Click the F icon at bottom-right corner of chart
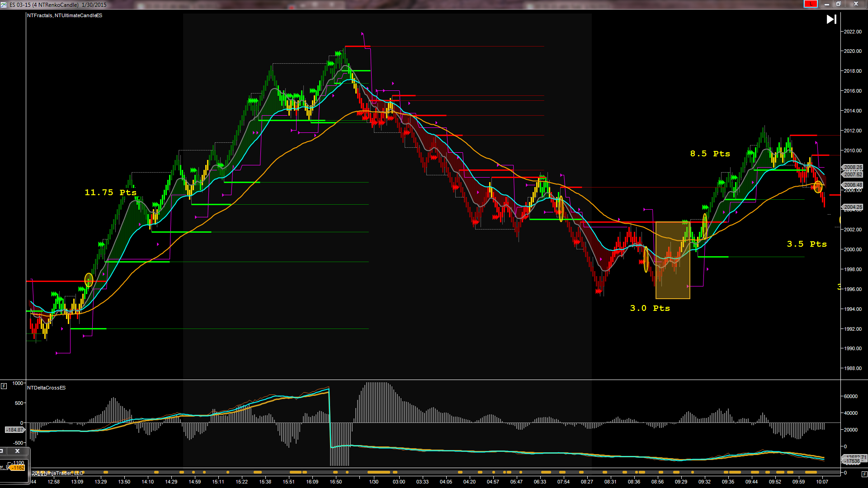This screenshot has height=488, width=868. click(864, 474)
